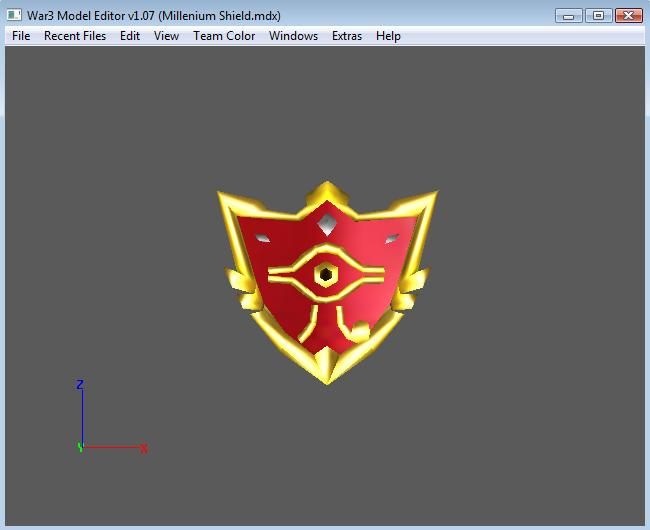Open the File menu
The width and height of the screenshot is (650, 530).
pyautogui.click(x=21, y=36)
